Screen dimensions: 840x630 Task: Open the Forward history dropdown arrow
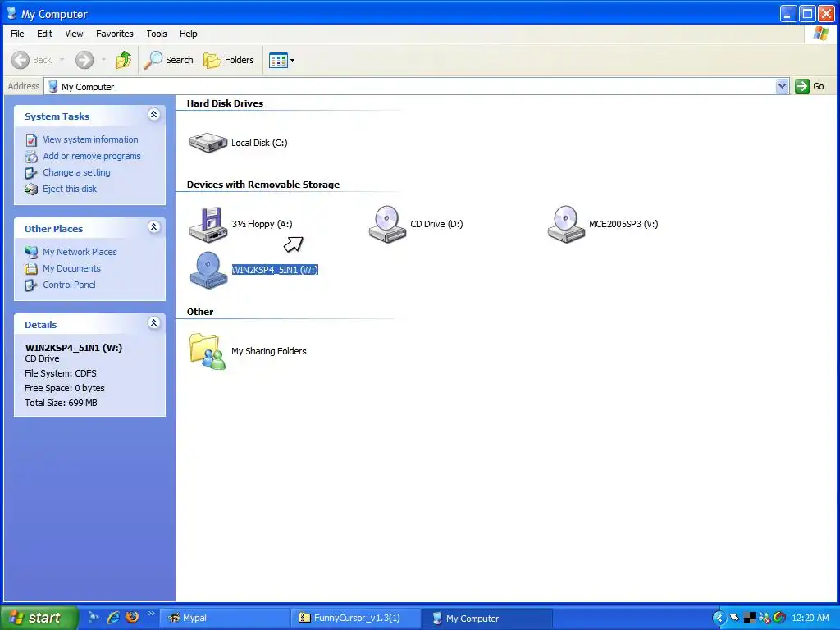[103, 60]
